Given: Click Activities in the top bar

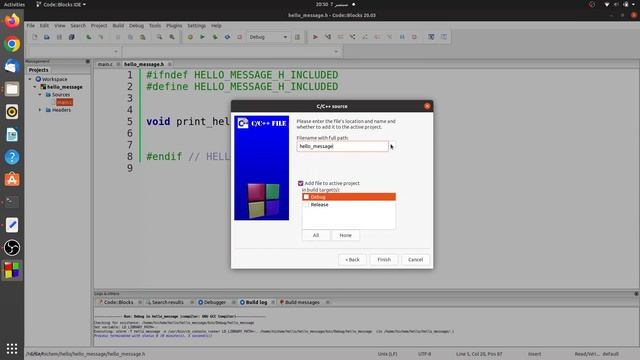Looking at the screenshot, I should [x=14, y=4].
